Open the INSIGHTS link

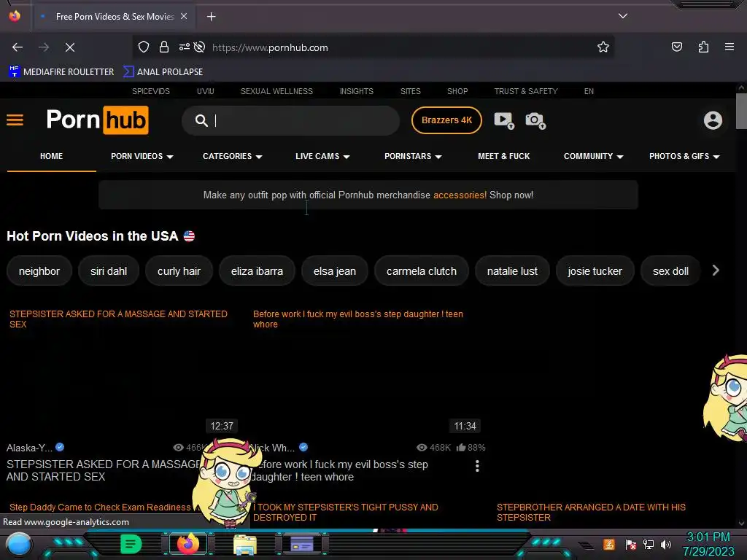pos(356,91)
